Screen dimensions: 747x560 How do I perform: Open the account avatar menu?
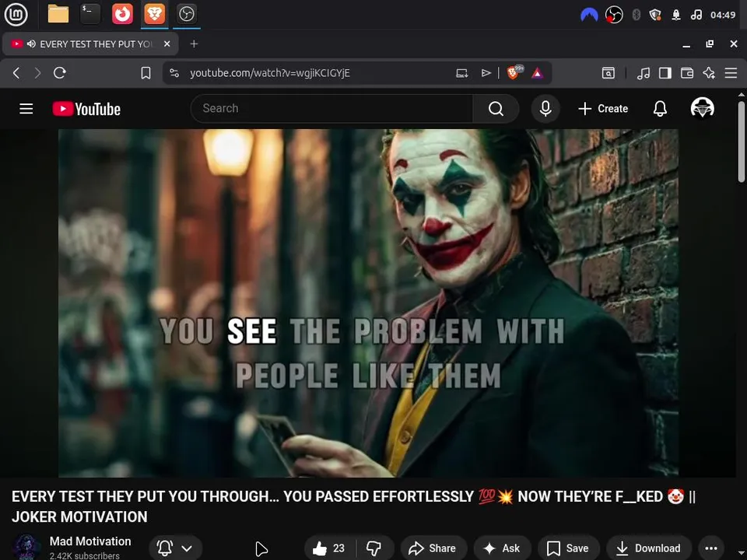[702, 108]
